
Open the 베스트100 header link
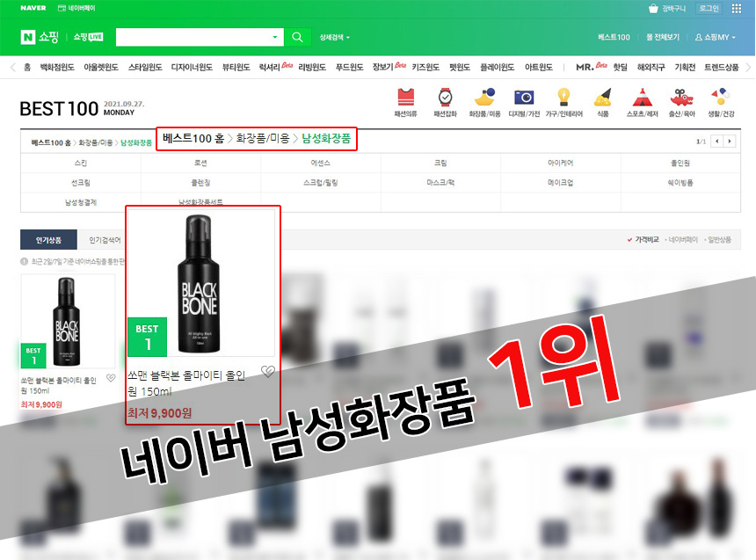[614, 37]
